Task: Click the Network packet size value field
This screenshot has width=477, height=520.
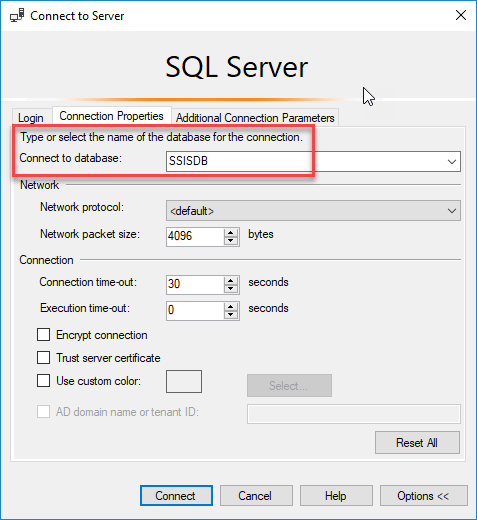Action: click(195, 237)
